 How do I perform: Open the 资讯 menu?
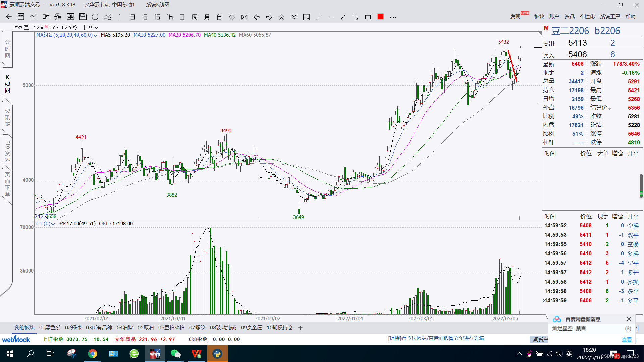click(x=569, y=17)
